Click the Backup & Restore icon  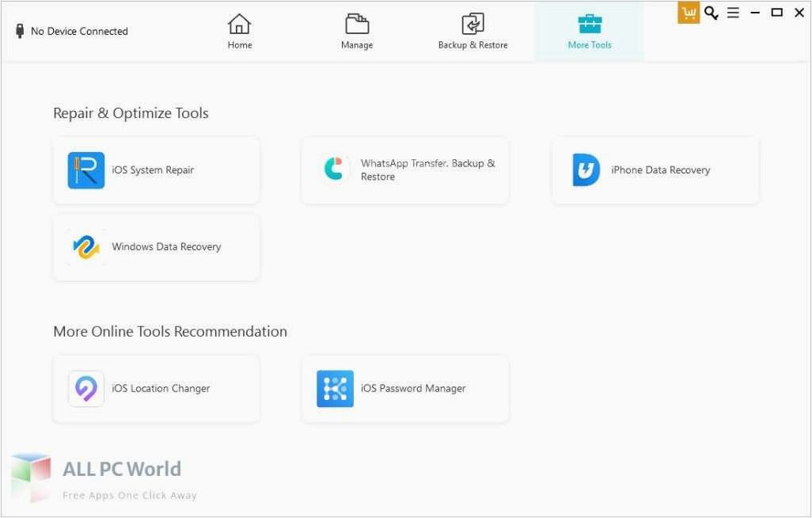pos(472,24)
